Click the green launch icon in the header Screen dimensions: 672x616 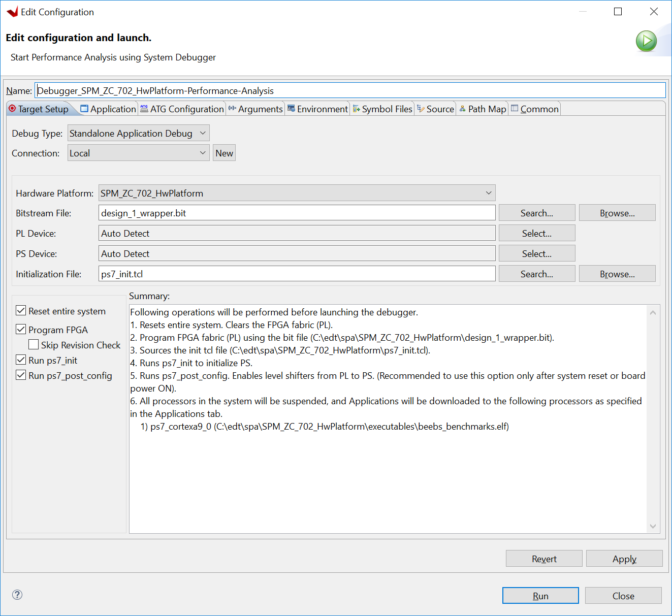646,41
